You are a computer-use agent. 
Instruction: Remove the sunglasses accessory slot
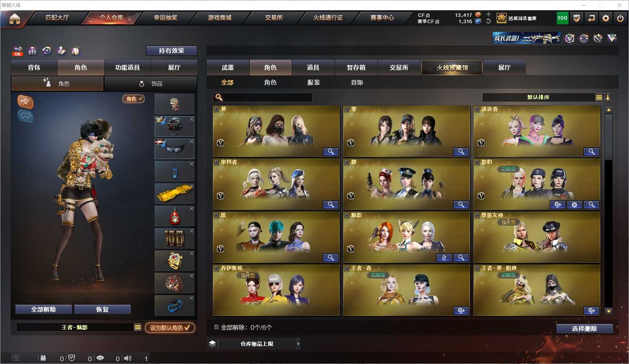tap(192, 141)
